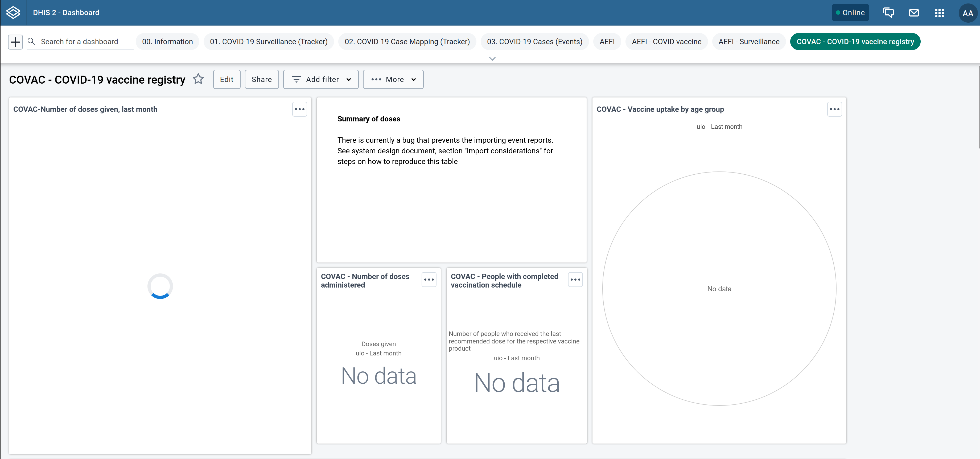Open the DHIS 2 apps menu grid
The image size is (980, 459).
939,13
